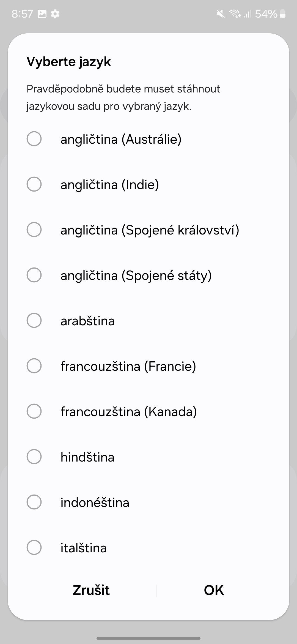Select angličtina (Spojené království) radio button

tap(34, 230)
